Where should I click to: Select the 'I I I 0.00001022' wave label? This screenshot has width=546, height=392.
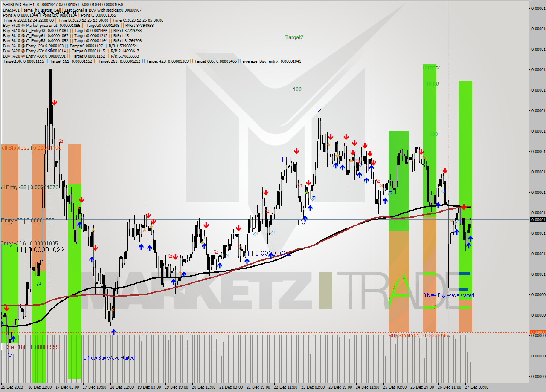[x=41, y=250]
